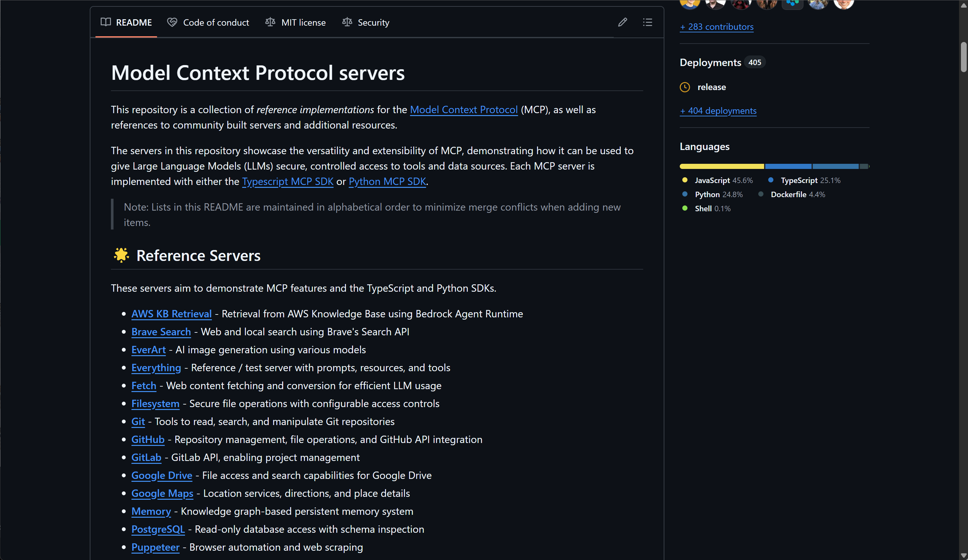This screenshot has height=560, width=968.
Task: Click the pencil edit README icon
Action: click(x=622, y=22)
